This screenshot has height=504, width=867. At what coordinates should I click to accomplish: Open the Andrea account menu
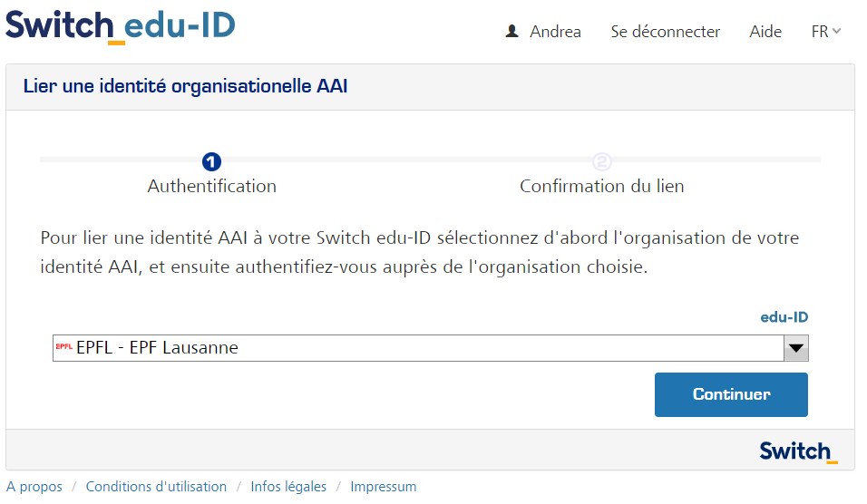[555, 32]
